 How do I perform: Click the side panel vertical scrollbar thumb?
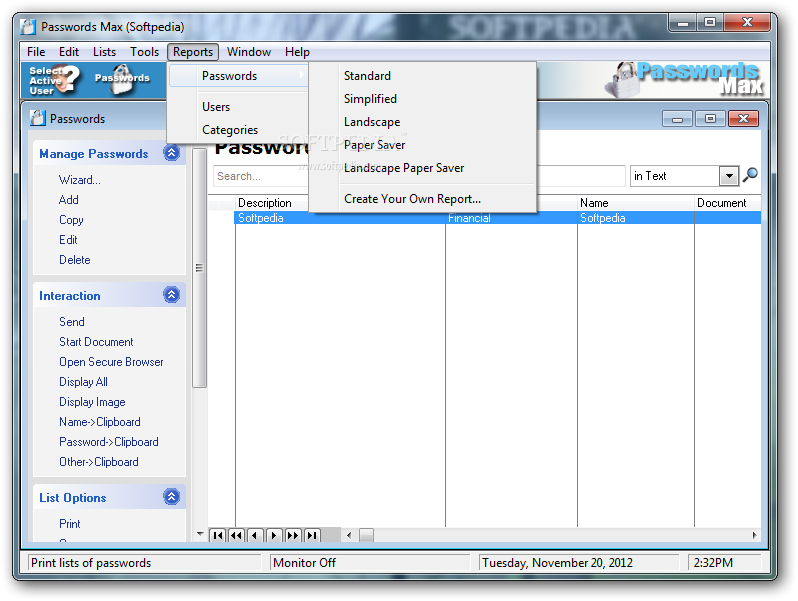click(x=200, y=268)
